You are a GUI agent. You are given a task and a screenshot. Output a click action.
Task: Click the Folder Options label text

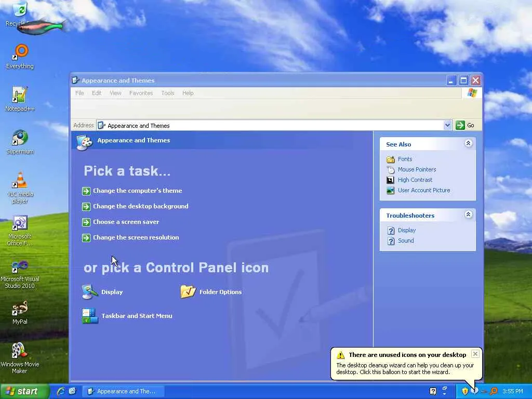click(x=220, y=292)
